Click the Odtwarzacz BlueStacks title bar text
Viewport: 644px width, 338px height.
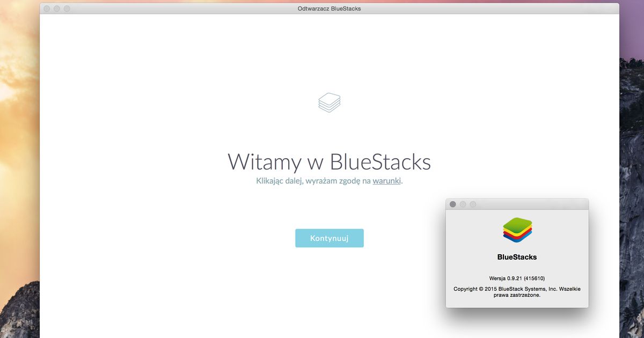(x=329, y=9)
